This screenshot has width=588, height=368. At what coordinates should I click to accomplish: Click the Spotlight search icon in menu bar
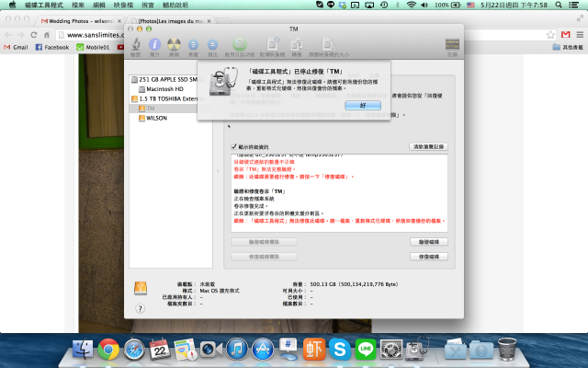[x=559, y=5]
